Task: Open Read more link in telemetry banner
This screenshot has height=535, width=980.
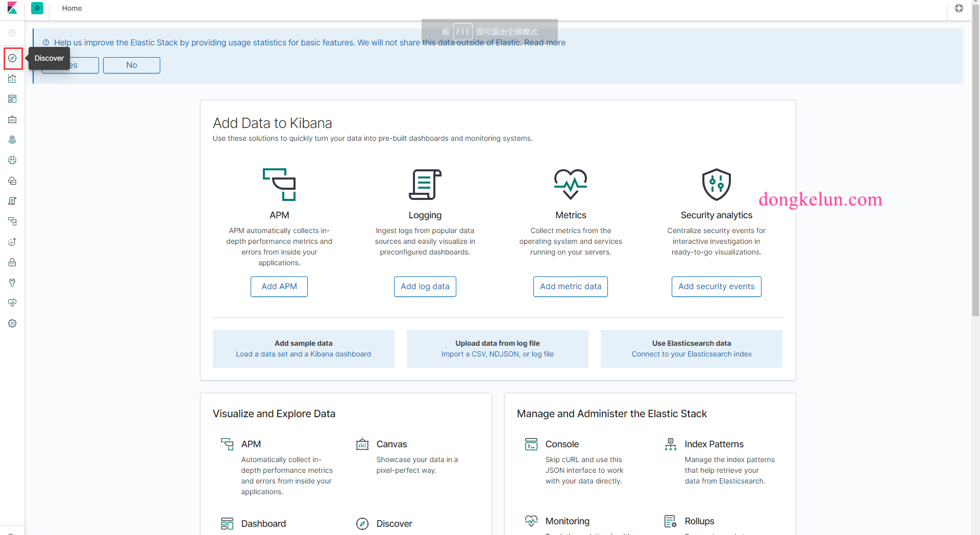Action: coord(545,43)
